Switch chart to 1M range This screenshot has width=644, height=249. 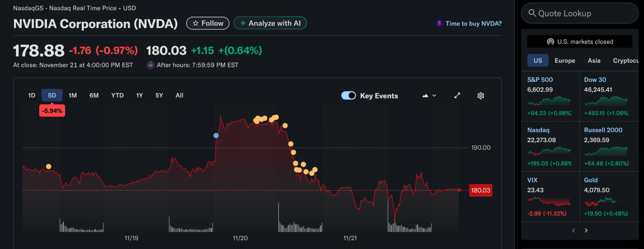pos(73,95)
